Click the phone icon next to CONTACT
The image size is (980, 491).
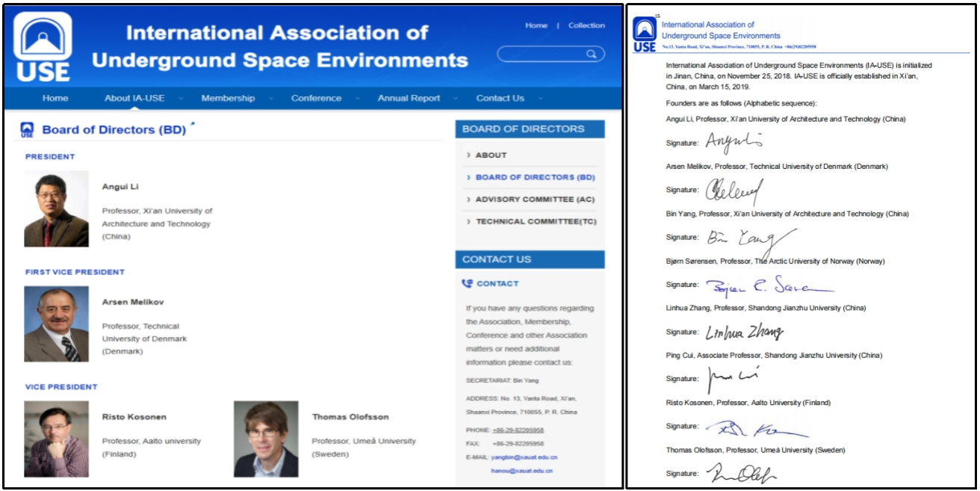click(x=468, y=283)
